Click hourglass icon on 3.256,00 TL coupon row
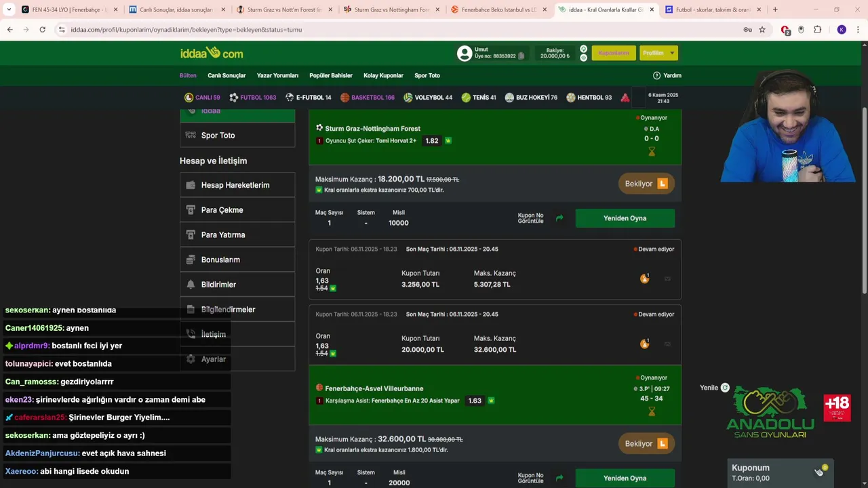The image size is (868, 488). pyautogui.click(x=644, y=279)
